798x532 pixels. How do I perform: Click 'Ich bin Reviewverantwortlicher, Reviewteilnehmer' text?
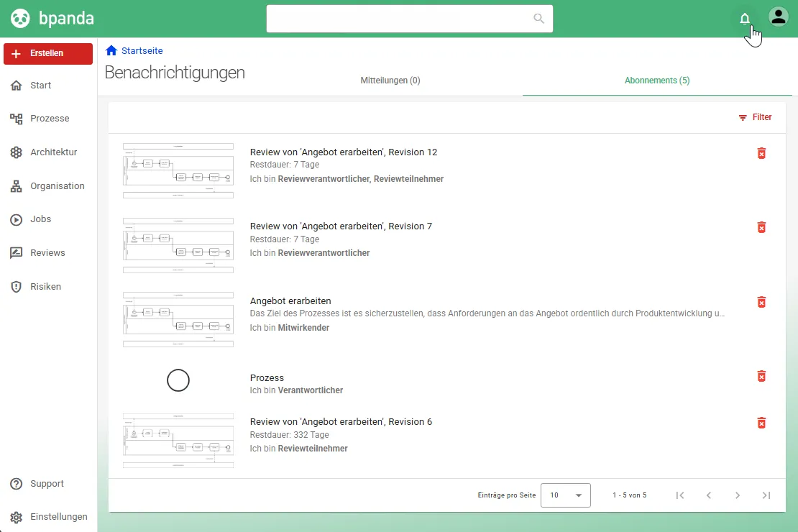point(347,179)
